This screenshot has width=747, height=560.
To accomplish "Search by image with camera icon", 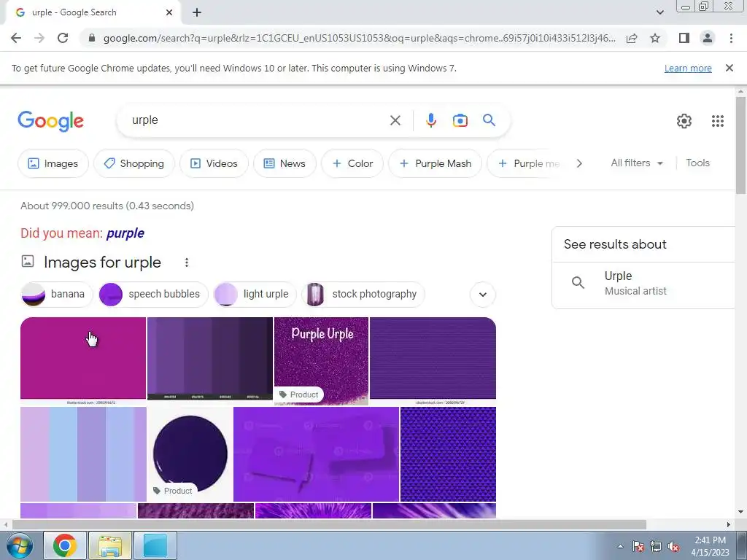I will 460,120.
